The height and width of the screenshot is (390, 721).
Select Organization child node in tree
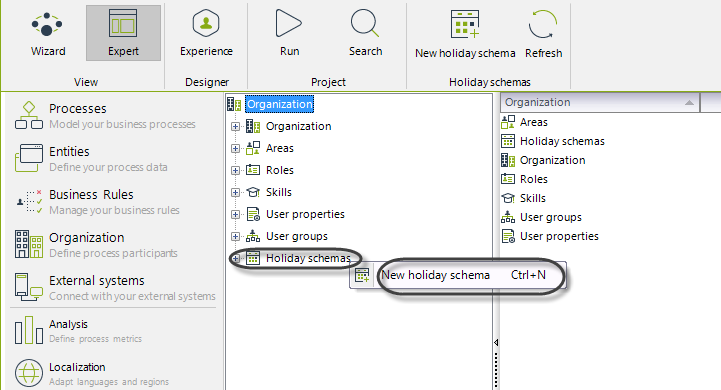(298, 126)
